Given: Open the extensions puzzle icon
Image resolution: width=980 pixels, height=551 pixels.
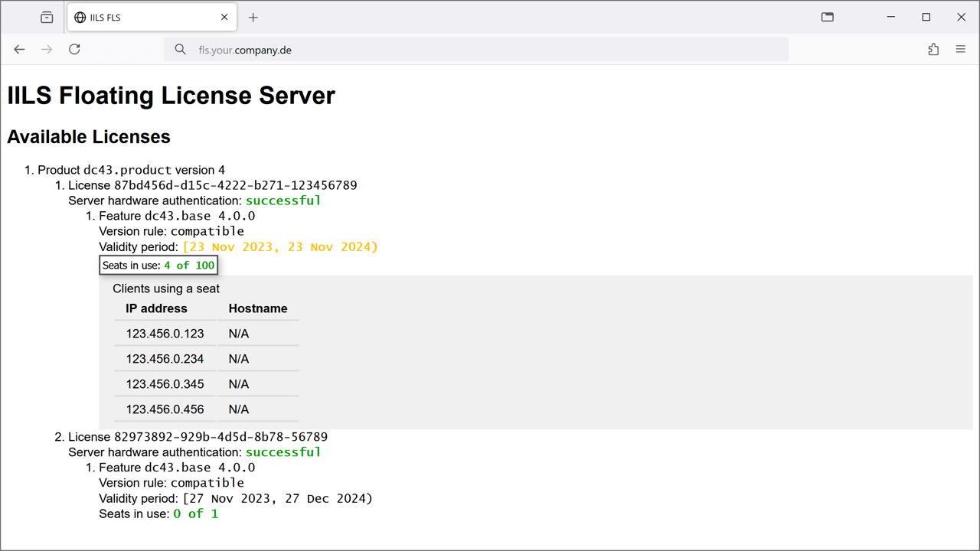Looking at the screenshot, I should [933, 50].
